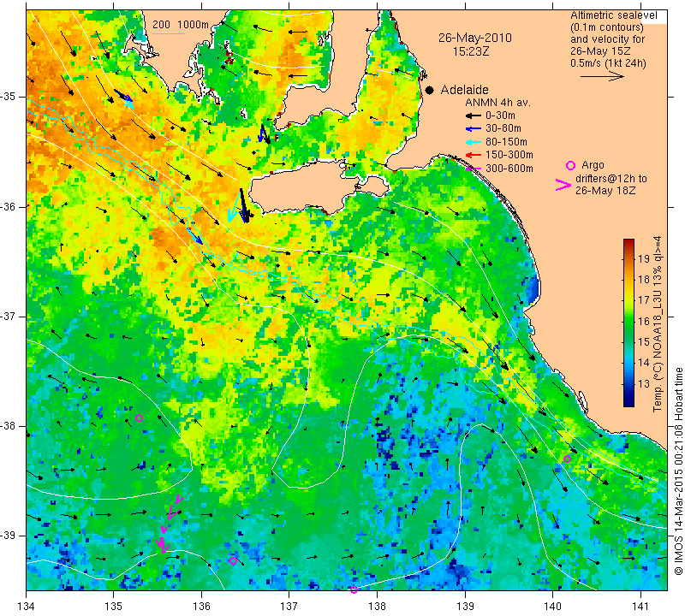This screenshot has width=685, height=616.
Task: Click thick black mooring arrow west of Kangaroo Island
Action: 244,205
